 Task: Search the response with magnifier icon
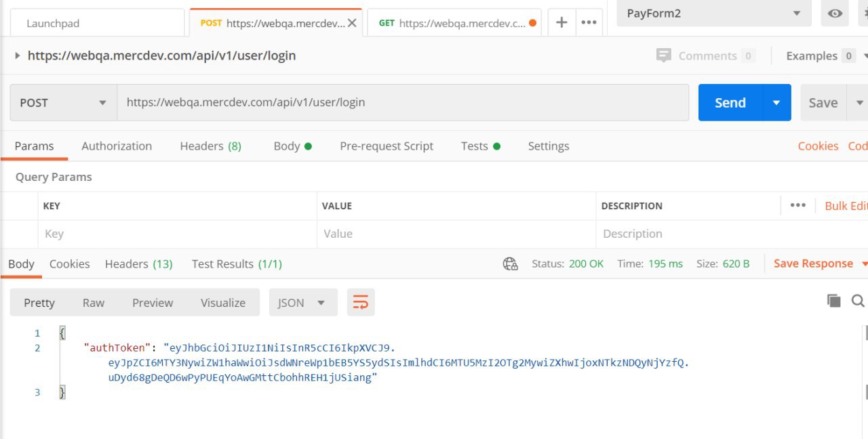(x=858, y=300)
